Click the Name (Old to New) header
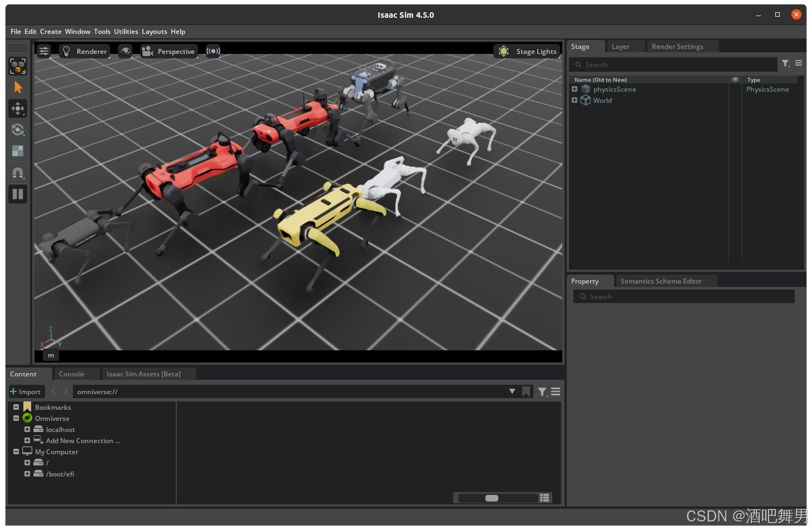Viewport: 812px width, 531px height. point(601,80)
